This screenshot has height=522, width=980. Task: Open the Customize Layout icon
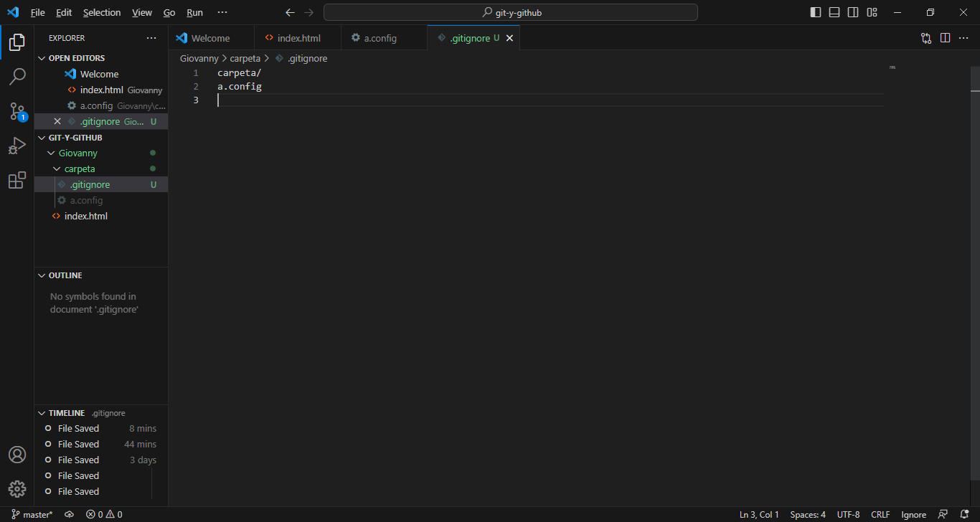(x=872, y=12)
